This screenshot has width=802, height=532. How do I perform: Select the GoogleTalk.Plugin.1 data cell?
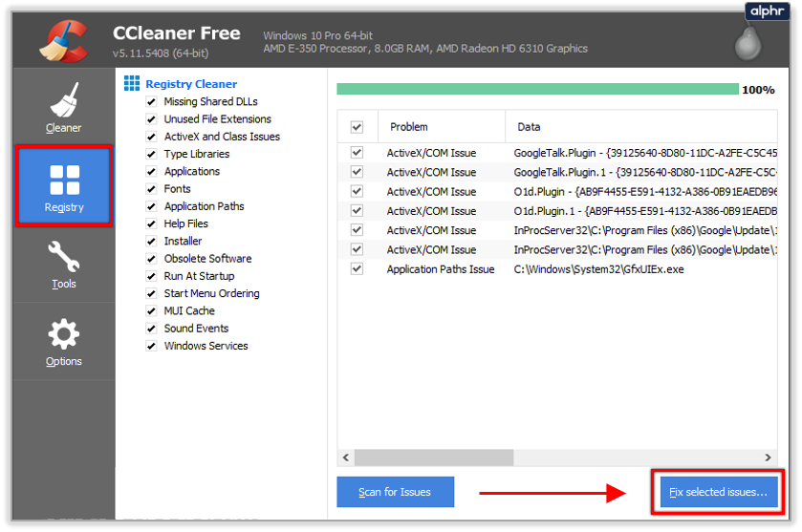coord(645,172)
